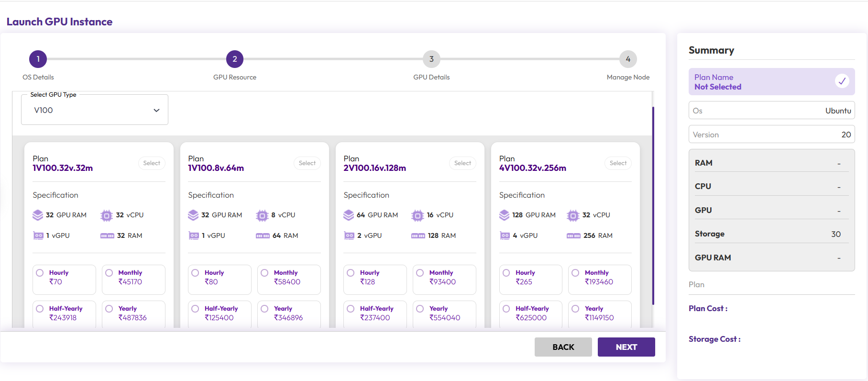Click the plans list vertical scrollbar
Image resolution: width=868 pixels, height=381 pixels.
point(653,206)
